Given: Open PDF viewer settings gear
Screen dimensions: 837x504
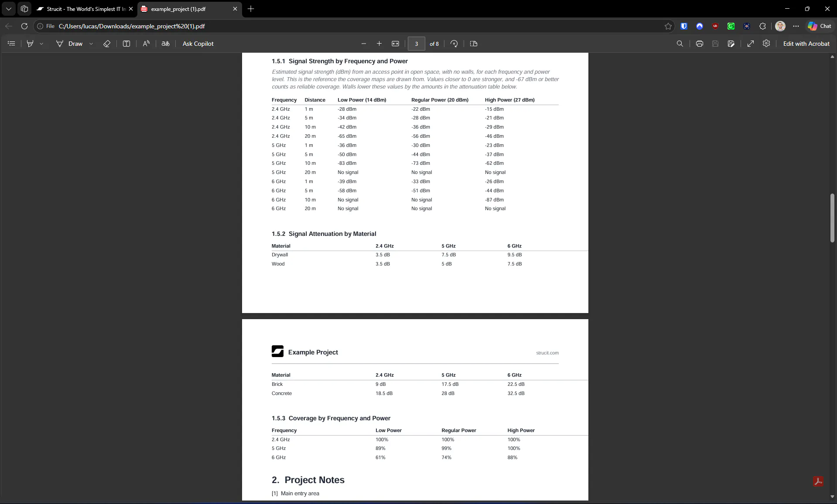Looking at the screenshot, I should (x=766, y=44).
